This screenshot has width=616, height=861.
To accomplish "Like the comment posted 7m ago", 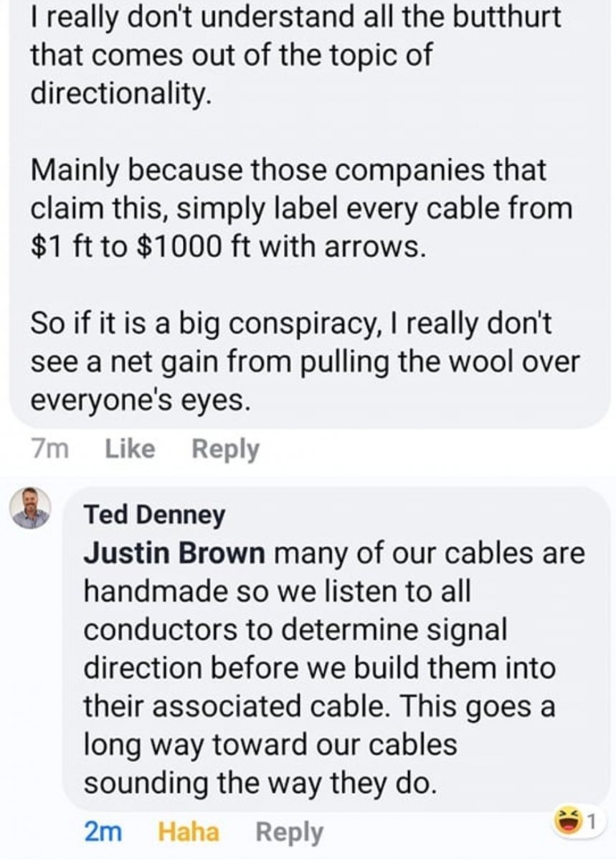I will tap(130, 449).
